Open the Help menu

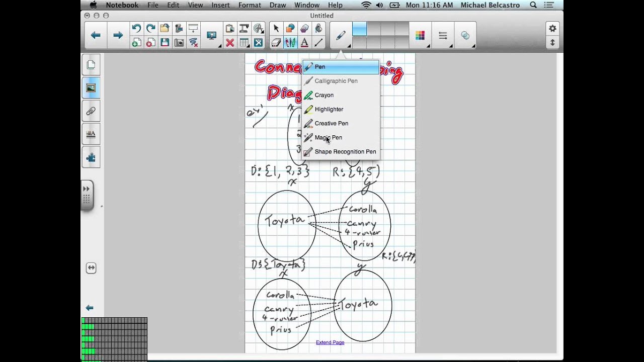tap(335, 5)
